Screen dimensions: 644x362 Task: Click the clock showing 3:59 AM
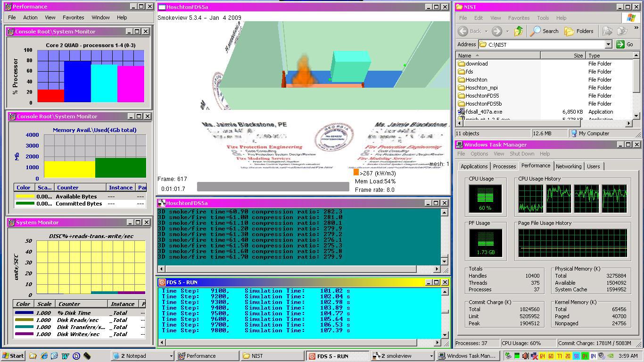tap(628, 356)
